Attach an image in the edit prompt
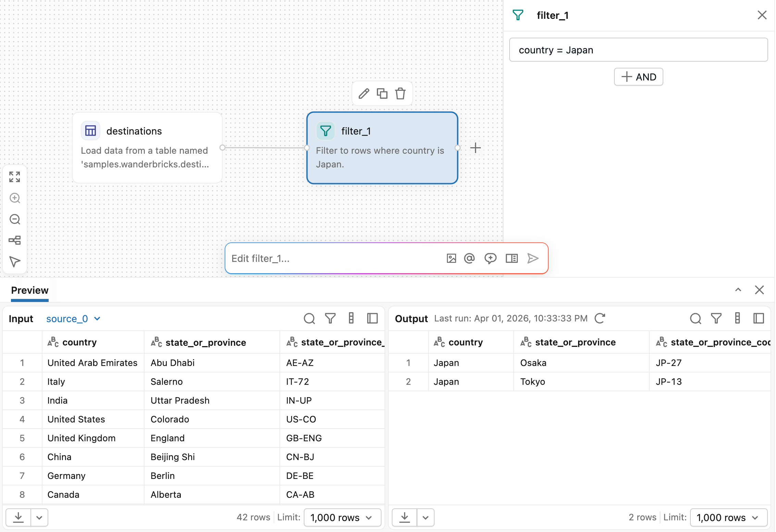 [451, 258]
